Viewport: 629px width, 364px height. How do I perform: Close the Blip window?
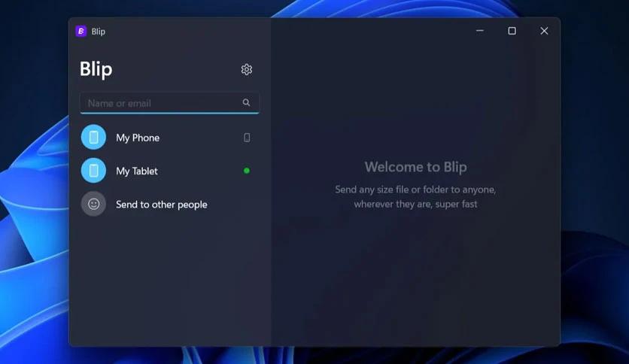[544, 31]
